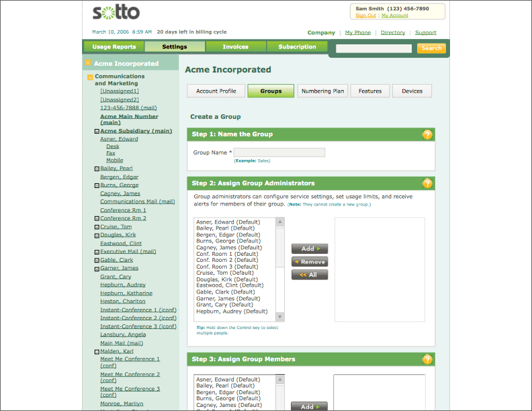
Task: Click the Sign Out link
Action: (x=365, y=15)
